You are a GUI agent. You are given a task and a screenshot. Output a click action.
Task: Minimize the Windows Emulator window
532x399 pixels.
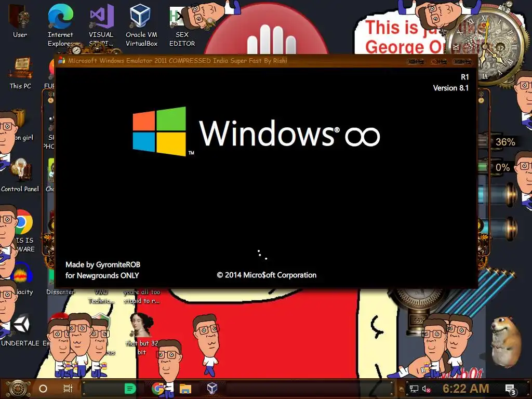[x=416, y=61]
